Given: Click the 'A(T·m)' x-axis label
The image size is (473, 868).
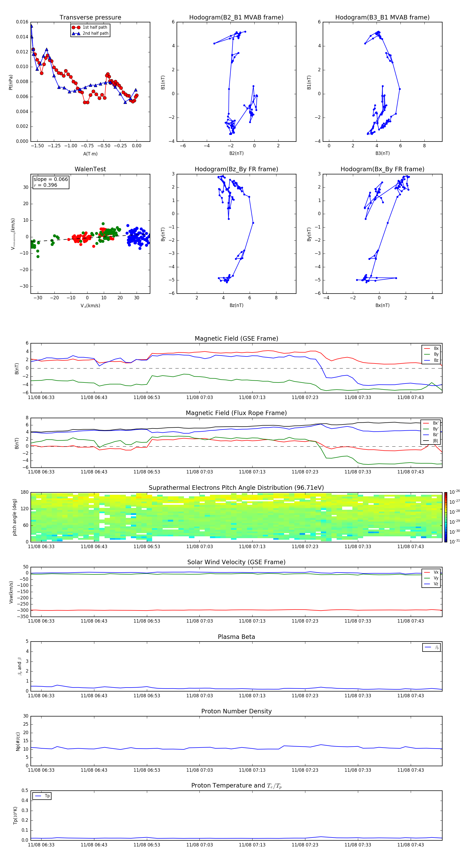Looking at the screenshot, I should point(90,154).
